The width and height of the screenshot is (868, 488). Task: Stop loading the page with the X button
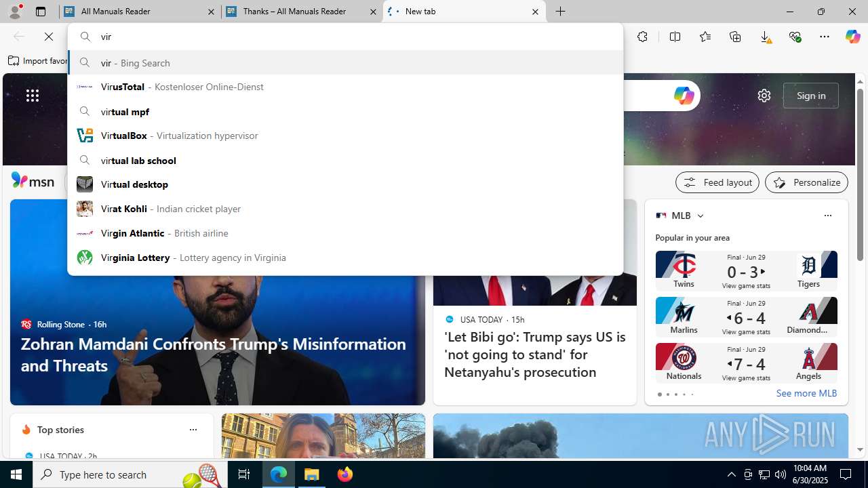[x=49, y=37]
